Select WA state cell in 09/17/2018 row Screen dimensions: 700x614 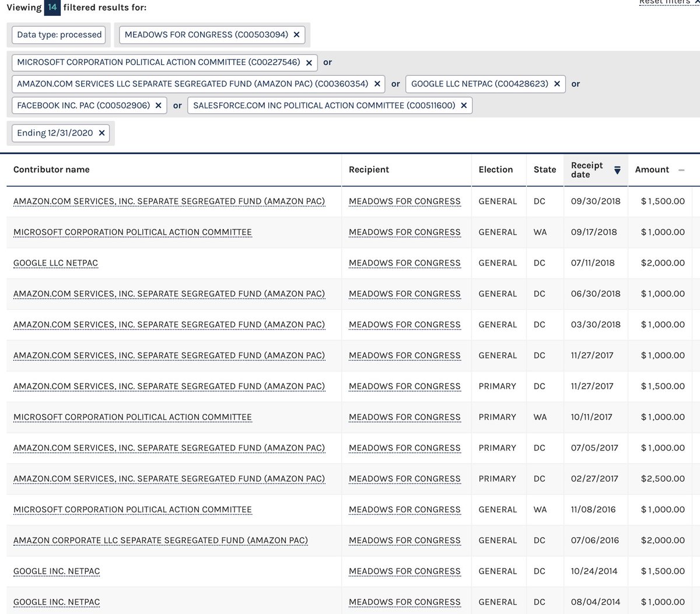540,232
